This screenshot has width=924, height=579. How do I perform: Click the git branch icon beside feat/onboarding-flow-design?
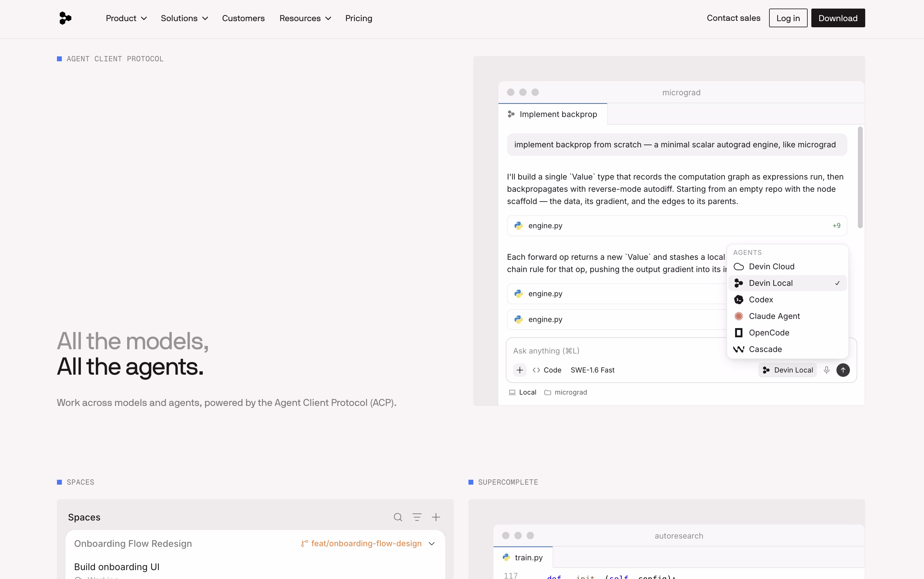(x=304, y=543)
